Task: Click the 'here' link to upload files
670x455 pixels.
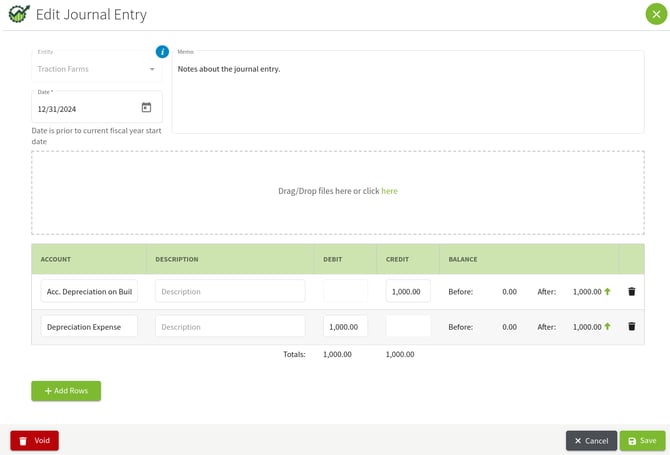Action: (389, 191)
